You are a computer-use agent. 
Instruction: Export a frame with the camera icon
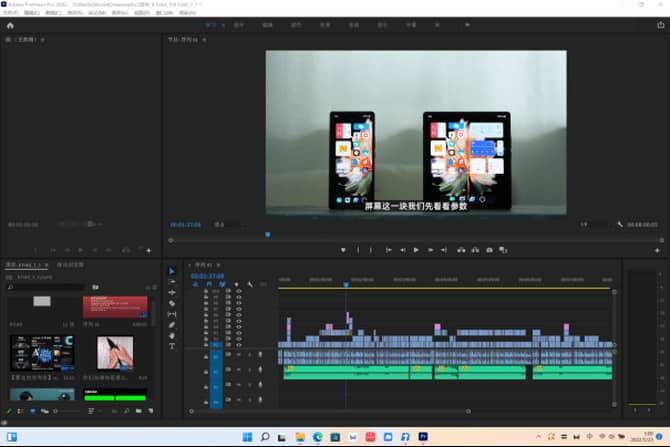(489, 250)
